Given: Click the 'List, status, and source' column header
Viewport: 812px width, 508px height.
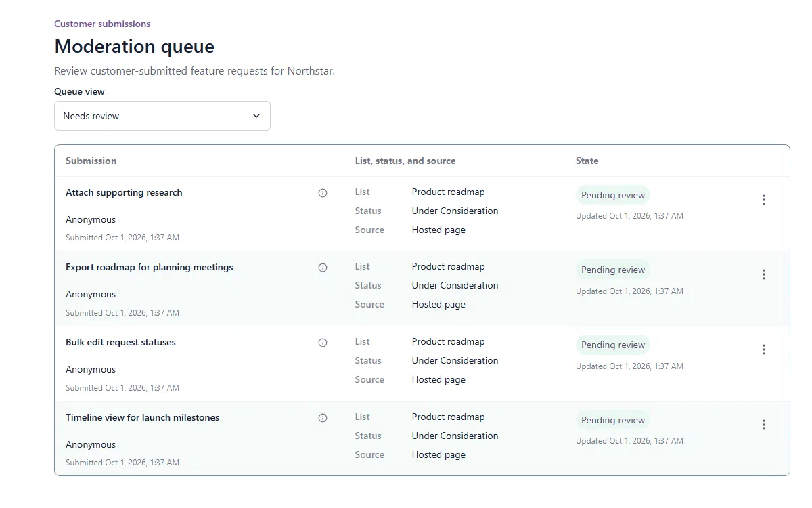Looking at the screenshot, I should [405, 161].
